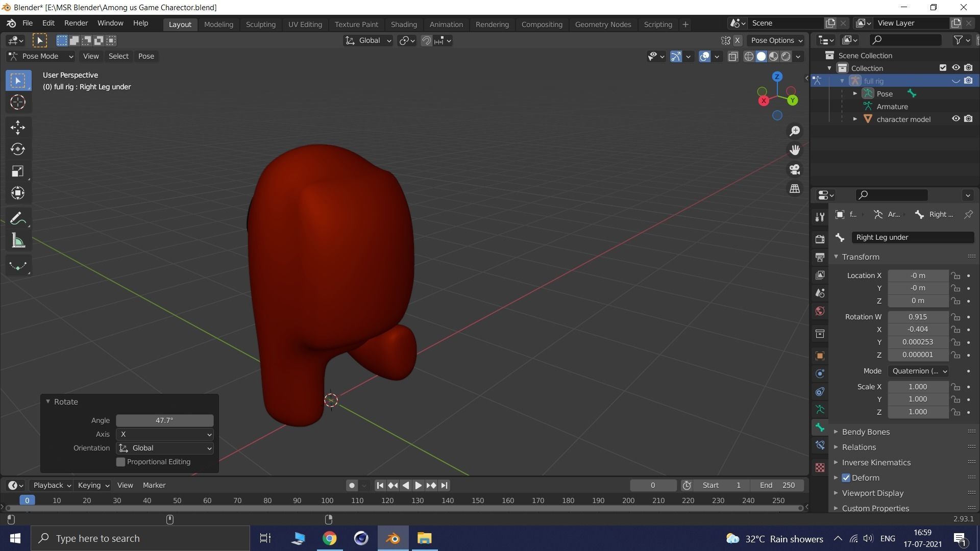Click the Rotation W value field
Screen dimensions: 980x551
tap(918, 317)
